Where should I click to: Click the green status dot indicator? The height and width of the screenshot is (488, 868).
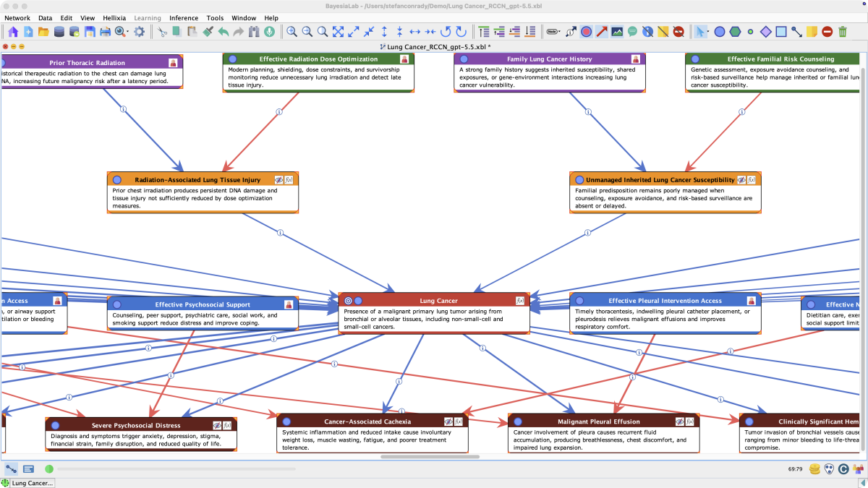pos(49,469)
